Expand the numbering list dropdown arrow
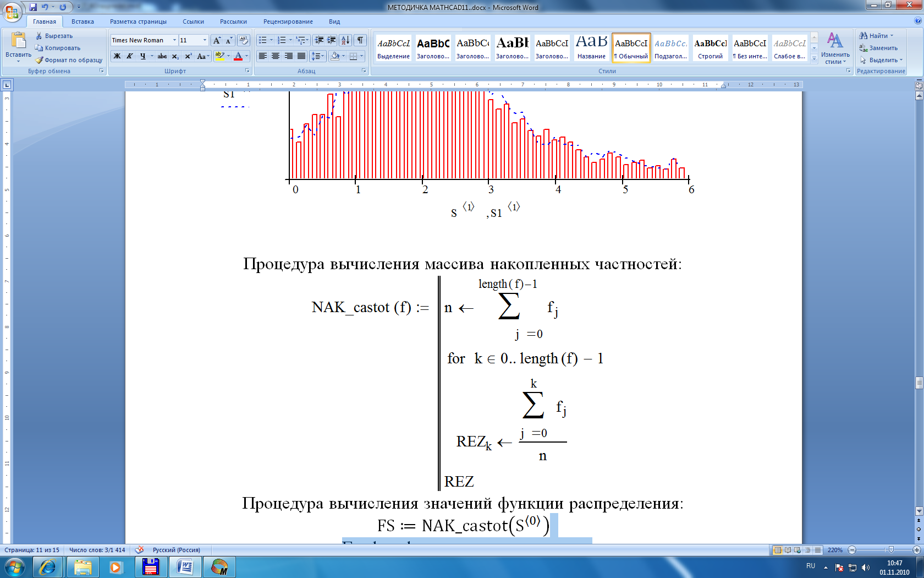Screen dimensions: 924x578 [x=290, y=40]
